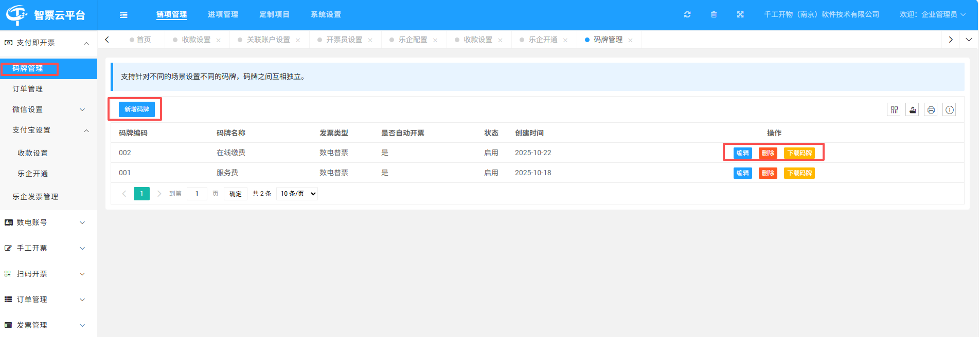Viewport: 980px width, 337px height.
Task: Click the info icon above table
Action: coord(950,109)
